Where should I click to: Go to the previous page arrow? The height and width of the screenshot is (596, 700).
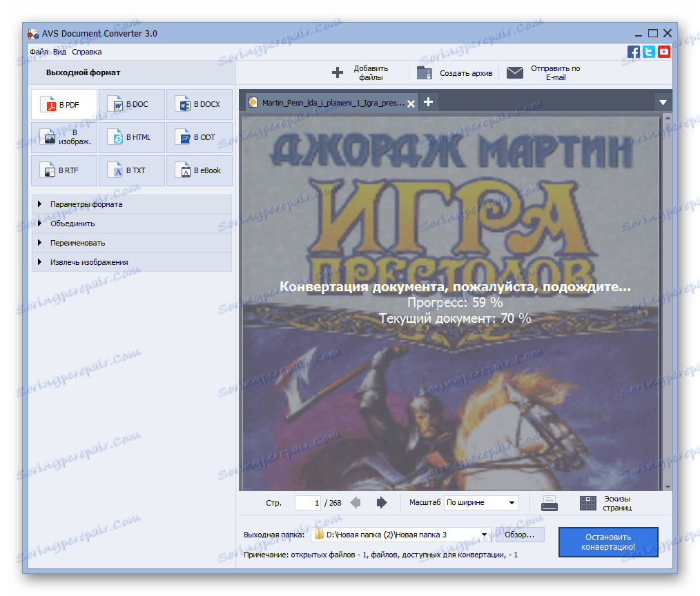tap(356, 503)
